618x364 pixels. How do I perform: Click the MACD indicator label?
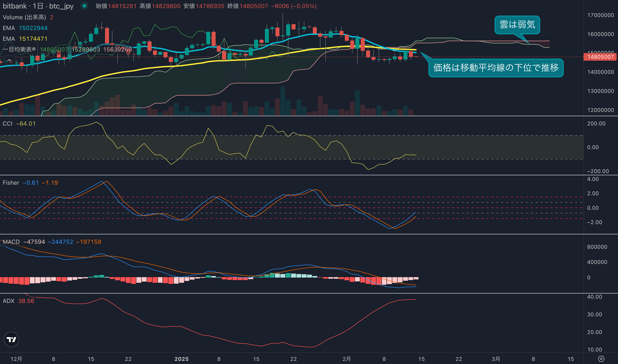click(x=11, y=242)
